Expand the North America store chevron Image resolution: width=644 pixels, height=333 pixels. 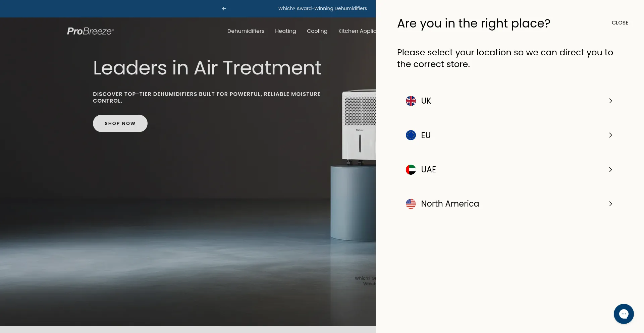(x=610, y=204)
